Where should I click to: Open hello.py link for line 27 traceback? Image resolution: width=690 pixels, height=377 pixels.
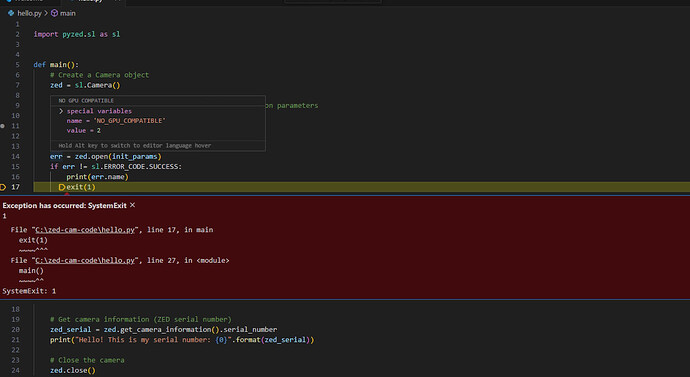click(85, 260)
